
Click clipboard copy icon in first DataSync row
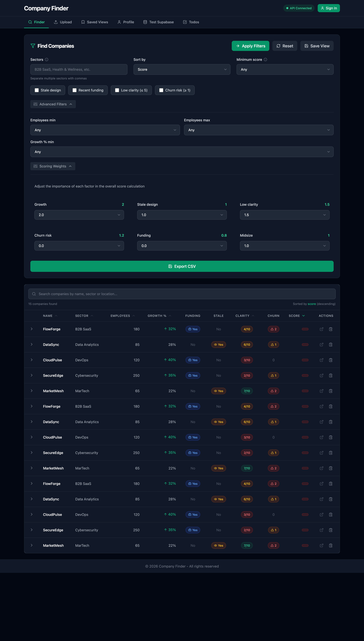click(x=331, y=344)
